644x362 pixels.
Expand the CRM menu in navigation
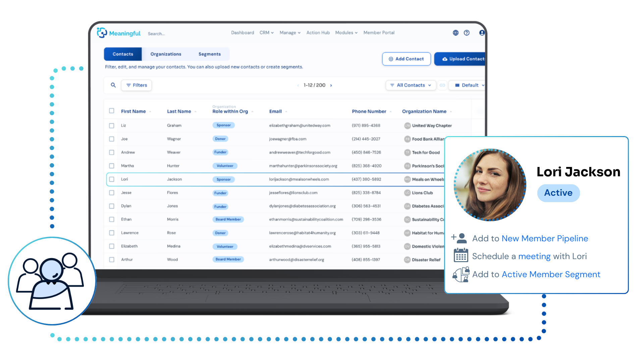266,33
